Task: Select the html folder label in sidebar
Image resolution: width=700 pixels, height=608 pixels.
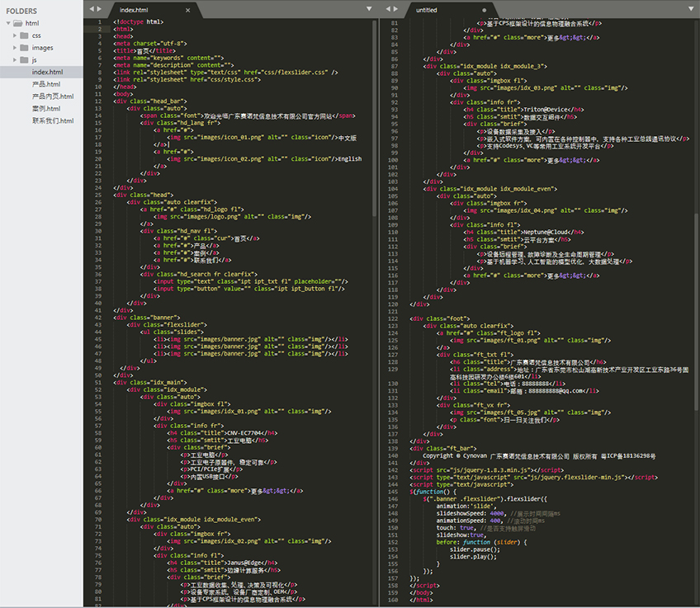Action: (x=32, y=23)
